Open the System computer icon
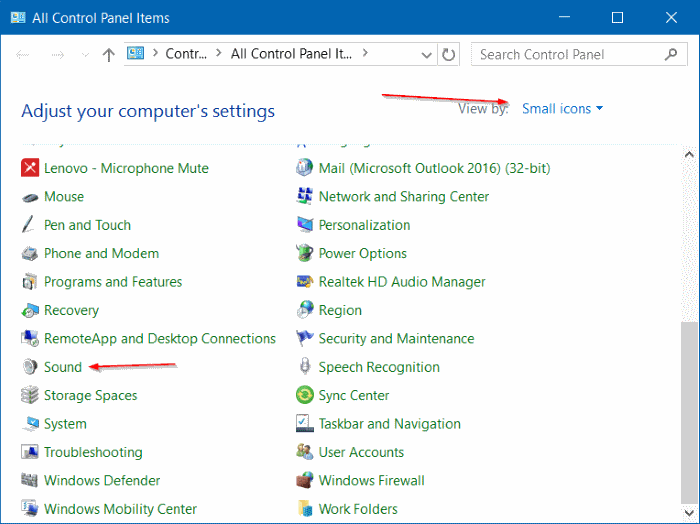This screenshot has width=700, height=524. pos(30,424)
